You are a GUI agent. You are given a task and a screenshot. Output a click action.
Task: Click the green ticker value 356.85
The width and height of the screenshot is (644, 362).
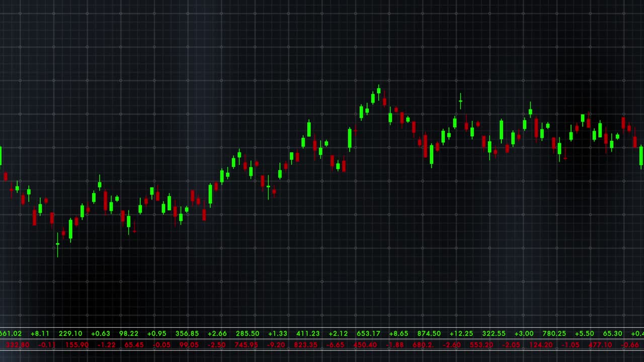187,333
